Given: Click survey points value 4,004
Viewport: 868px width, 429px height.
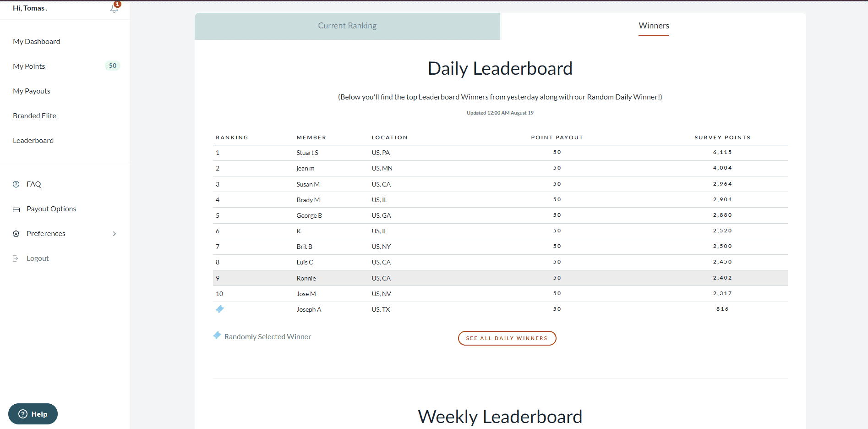Looking at the screenshot, I should [x=722, y=168].
